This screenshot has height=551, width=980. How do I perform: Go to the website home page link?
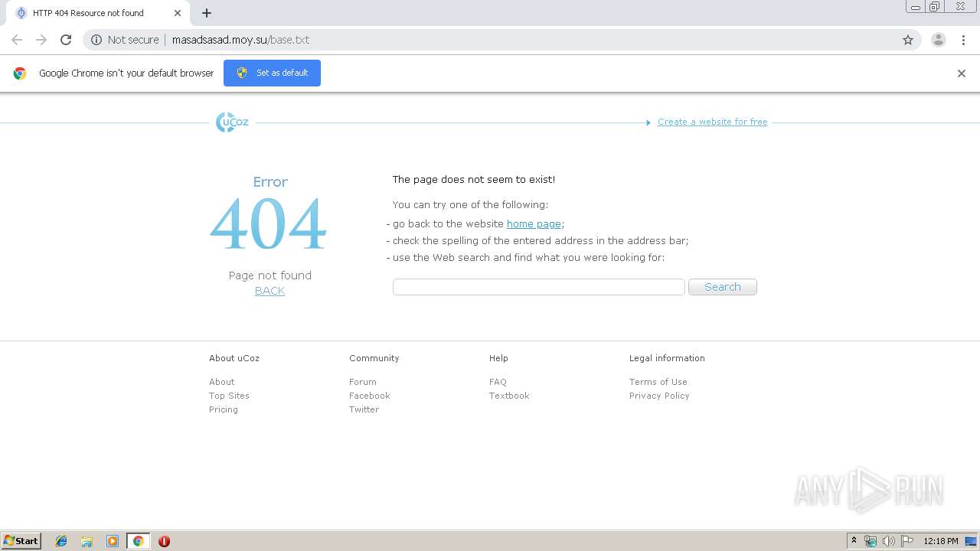[534, 223]
